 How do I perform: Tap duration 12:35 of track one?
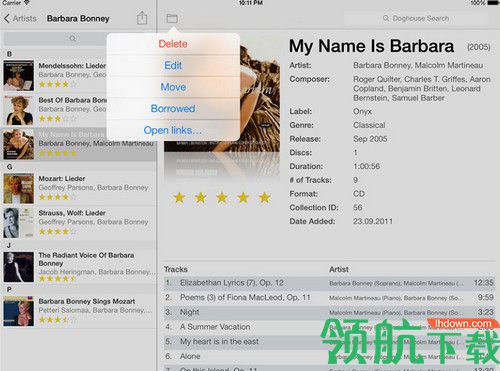pos(484,283)
